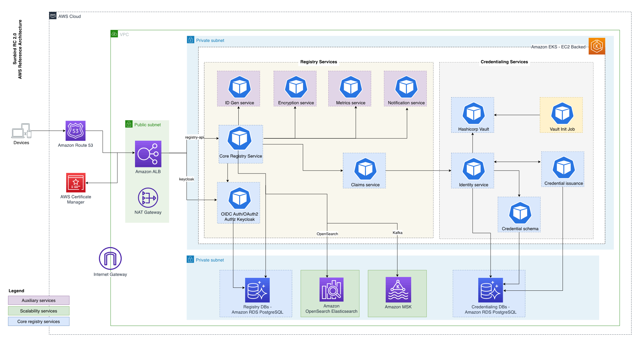Select the Credentialing DBs RDS icon
Screen dimensions: 644x352
pos(490,290)
